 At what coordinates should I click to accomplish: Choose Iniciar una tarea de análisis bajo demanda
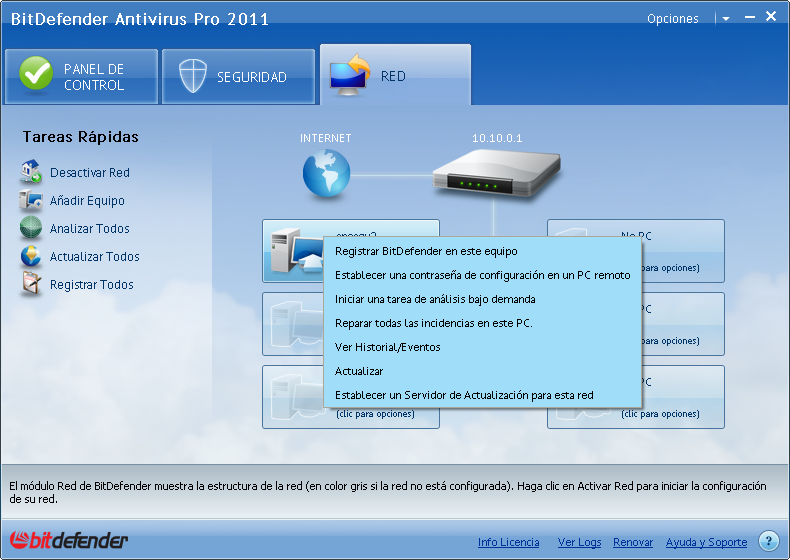coord(435,299)
